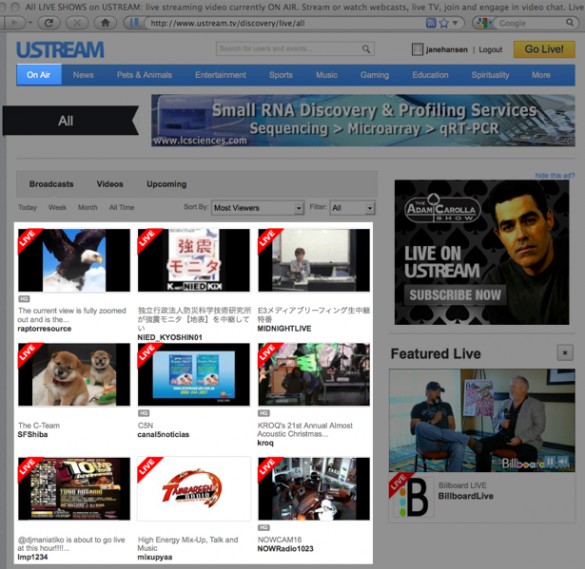Open the mixupyaa live thumbnail
Screen dimensions: 585x569
point(194,489)
